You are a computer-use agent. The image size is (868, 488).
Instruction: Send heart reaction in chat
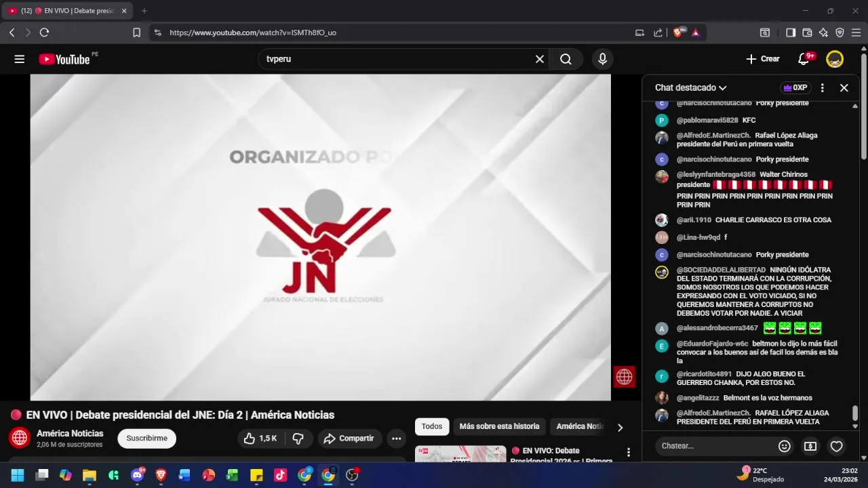837,446
